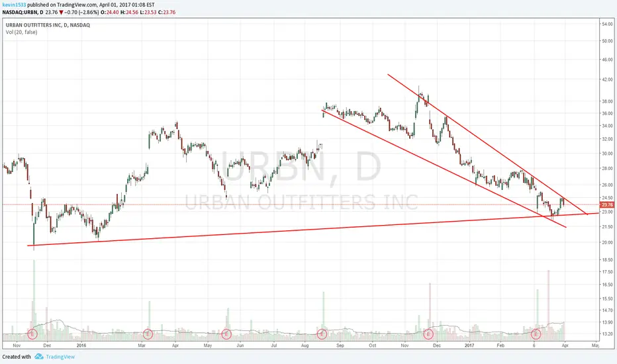Click the 38.00 price axis label
The image size is (617, 364).
(x=607, y=101)
